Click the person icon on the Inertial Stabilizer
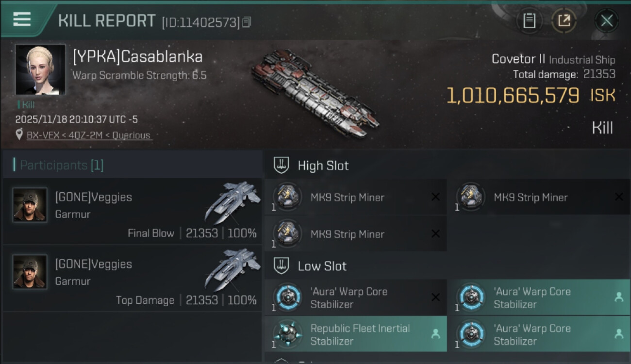This screenshot has width=631, height=364. [x=435, y=334]
